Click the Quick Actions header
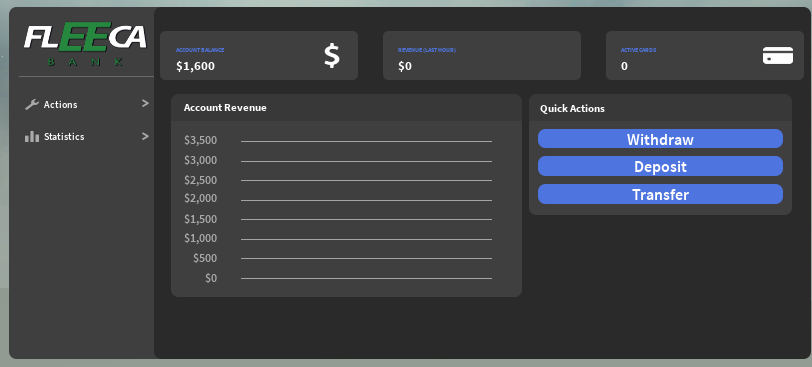The image size is (812, 367). point(572,109)
